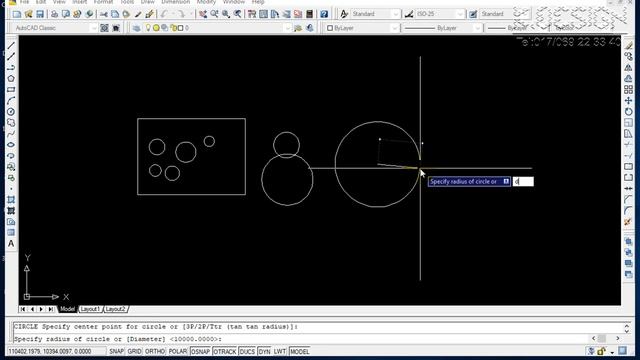Toggle DUCS in status bar
This screenshot has width=640, height=360.
pyautogui.click(x=247, y=351)
